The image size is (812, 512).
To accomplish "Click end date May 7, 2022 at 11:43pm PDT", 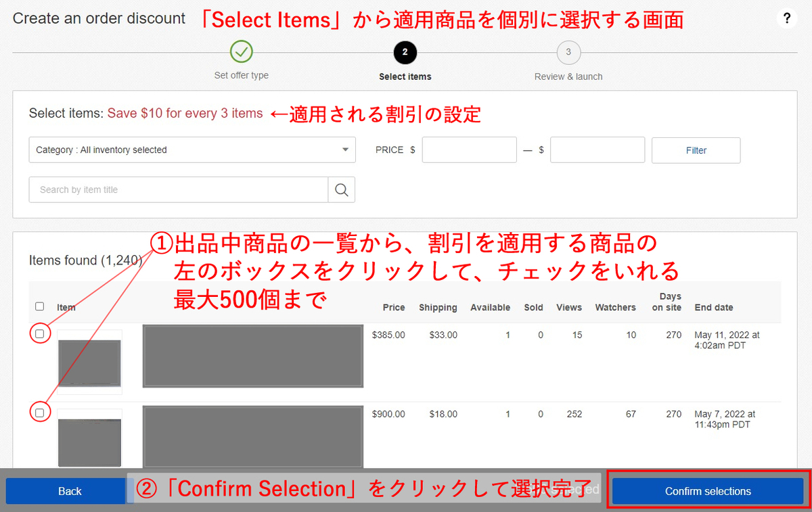I will coord(725,419).
